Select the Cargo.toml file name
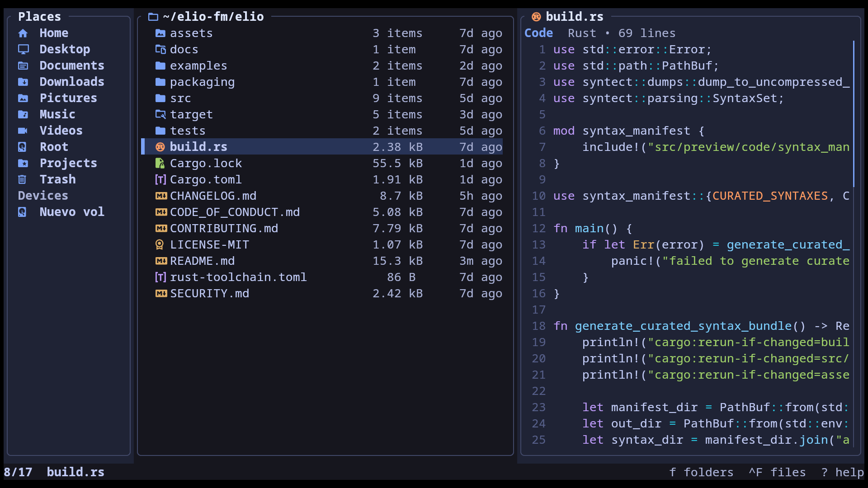Image resolution: width=868 pixels, height=488 pixels. (x=206, y=180)
